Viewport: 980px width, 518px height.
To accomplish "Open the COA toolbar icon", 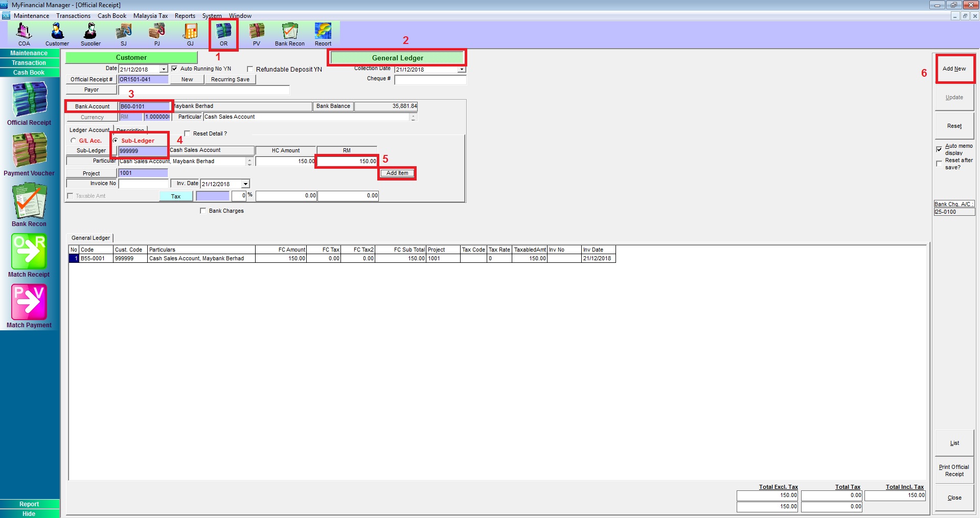I will click(x=24, y=33).
